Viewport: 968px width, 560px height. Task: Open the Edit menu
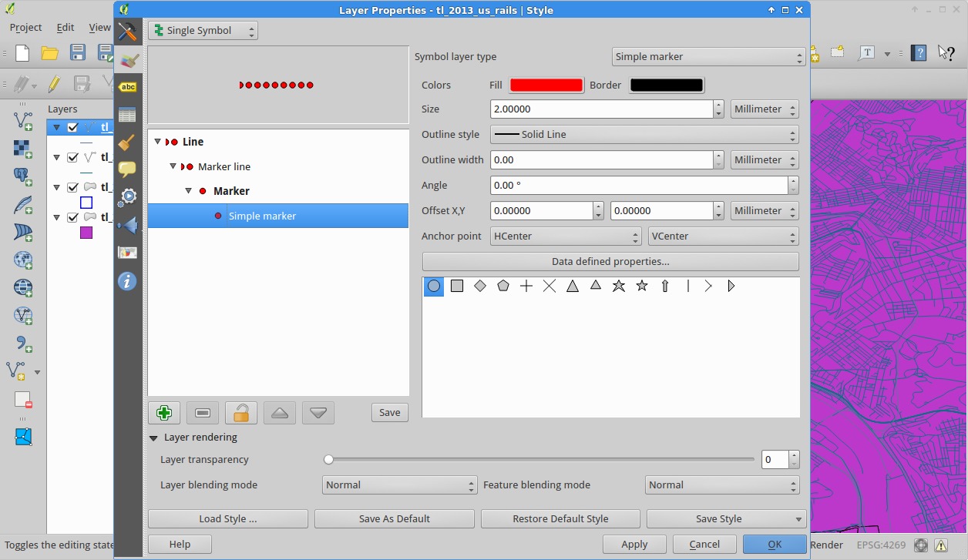click(x=66, y=27)
